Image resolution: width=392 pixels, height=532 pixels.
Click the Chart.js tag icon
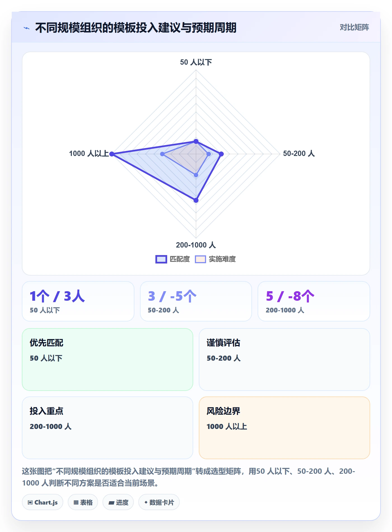click(x=30, y=503)
